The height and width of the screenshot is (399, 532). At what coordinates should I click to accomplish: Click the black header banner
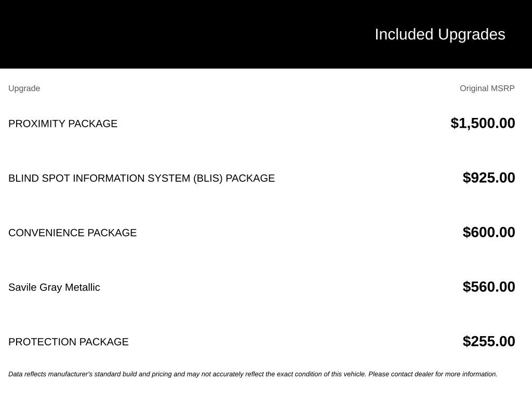click(x=266, y=34)
